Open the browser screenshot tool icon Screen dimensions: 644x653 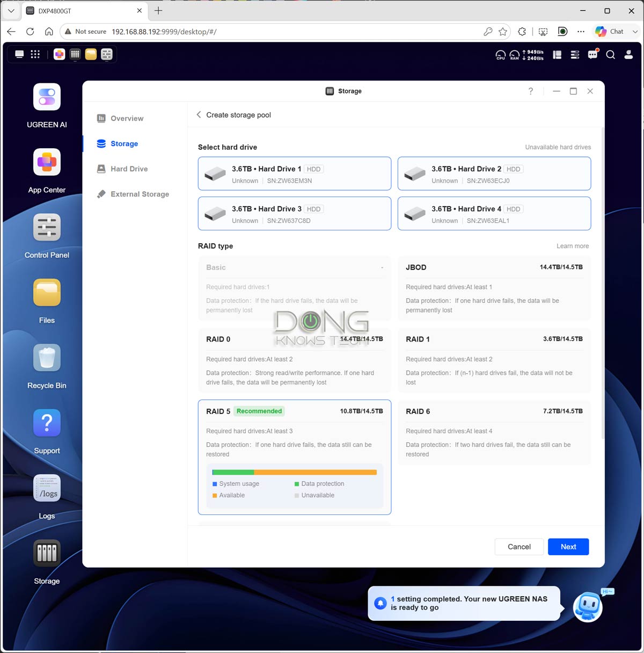point(543,32)
